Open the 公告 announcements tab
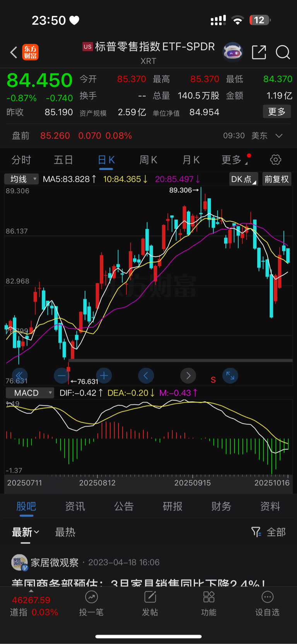This screenshot has height=644, width=297. click(x=124, y=506)
